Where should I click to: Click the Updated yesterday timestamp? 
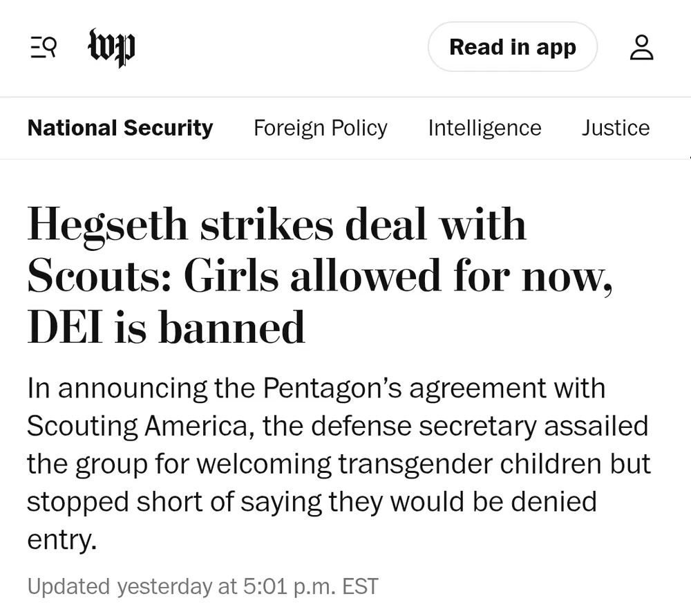click(x=202, y=586)
